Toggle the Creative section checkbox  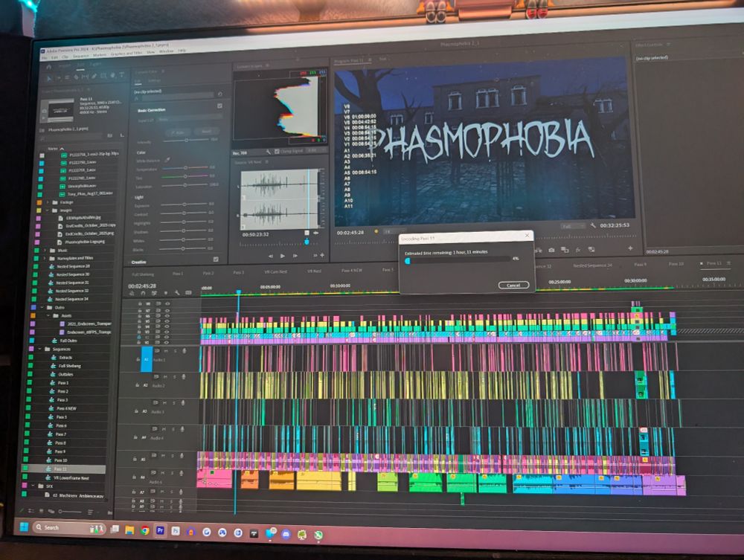pos(217,260)
